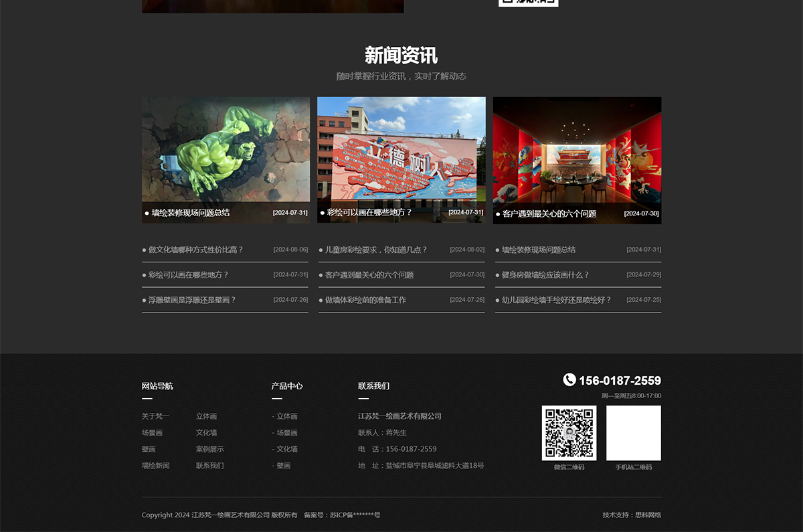Open the article 儿童房彩绘要求，你知道几点？
803x532 pixels.
pos(375,249)
